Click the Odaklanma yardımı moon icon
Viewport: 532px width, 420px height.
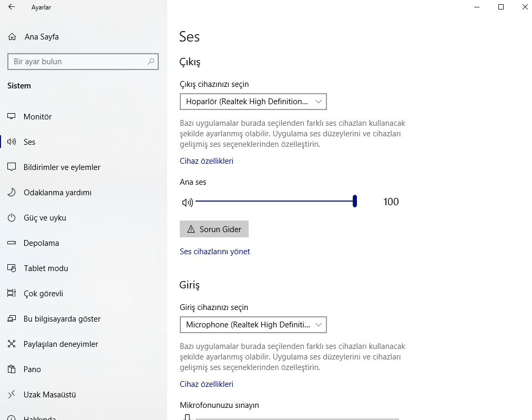point(12,193)
